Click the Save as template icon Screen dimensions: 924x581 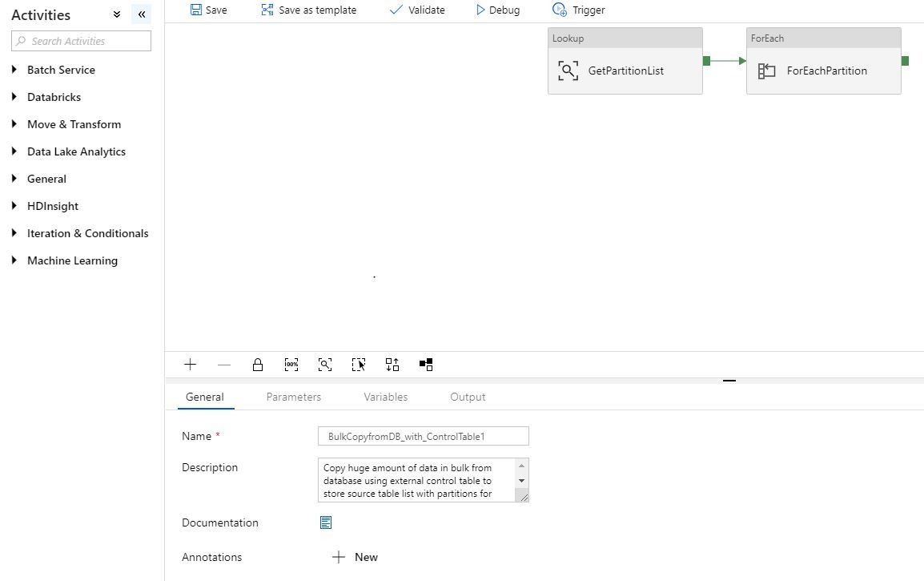click(x=267, y=10)
